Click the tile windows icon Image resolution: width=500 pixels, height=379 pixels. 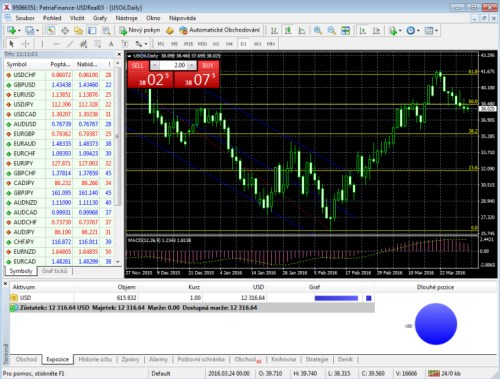tap(345, 31)
